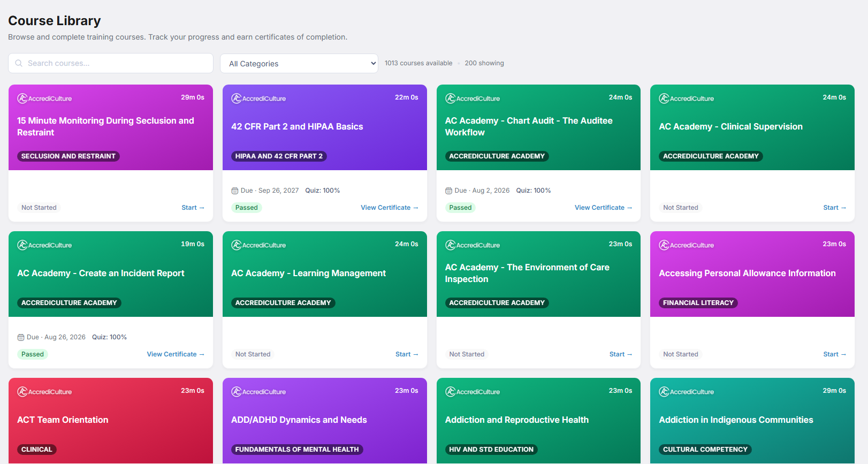Open Accessing Personal Allowance Information title

(x=747, y=273)
